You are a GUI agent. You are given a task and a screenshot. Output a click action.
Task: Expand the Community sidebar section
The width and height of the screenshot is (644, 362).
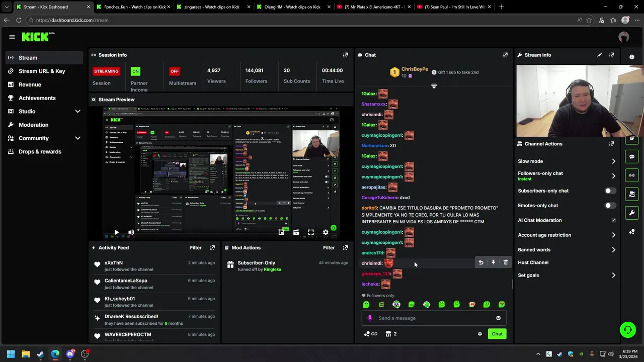[x=77, y=138]
